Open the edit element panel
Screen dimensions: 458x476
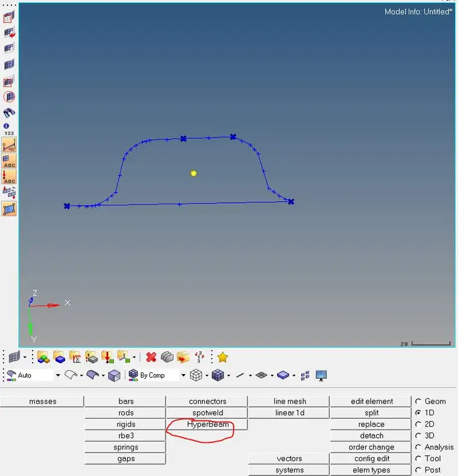[x=371, y=401]
